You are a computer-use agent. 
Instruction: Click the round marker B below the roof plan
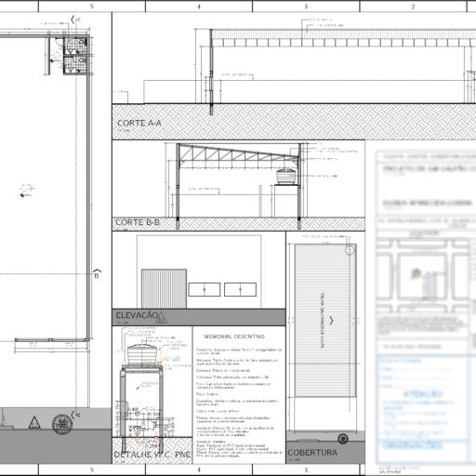[342, 439]
